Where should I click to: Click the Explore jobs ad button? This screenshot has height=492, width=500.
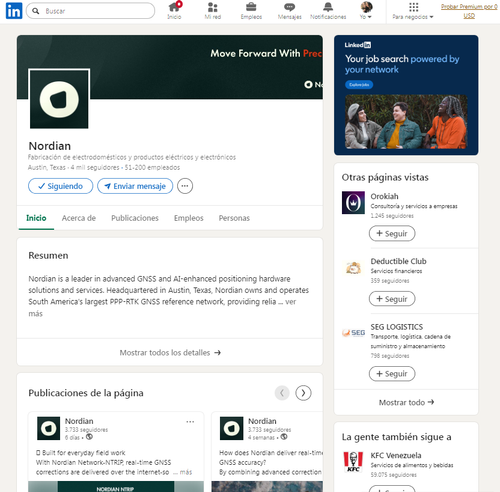tap(359, 85)
